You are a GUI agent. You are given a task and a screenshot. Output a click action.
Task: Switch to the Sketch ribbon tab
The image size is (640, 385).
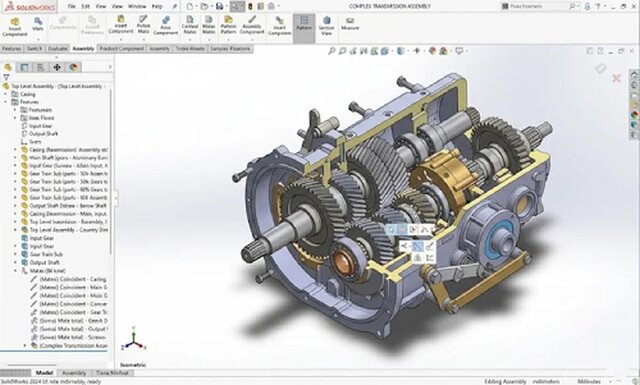pyautogui.click(x=34, y=49)
